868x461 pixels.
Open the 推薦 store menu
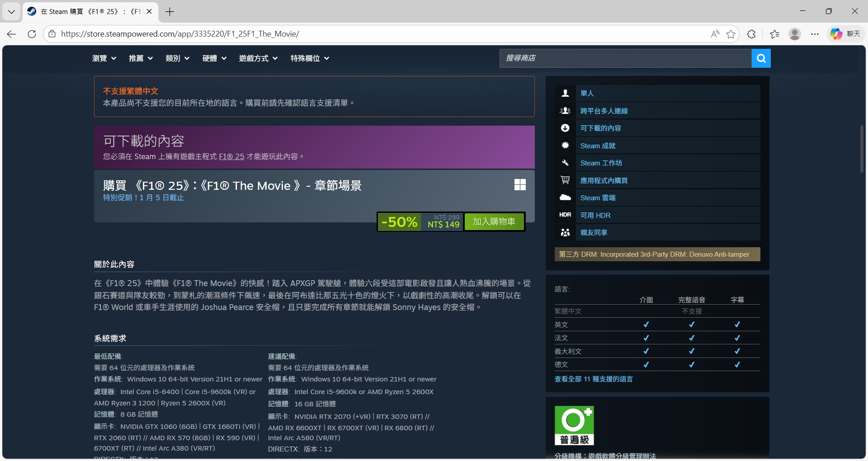point(141,58)
